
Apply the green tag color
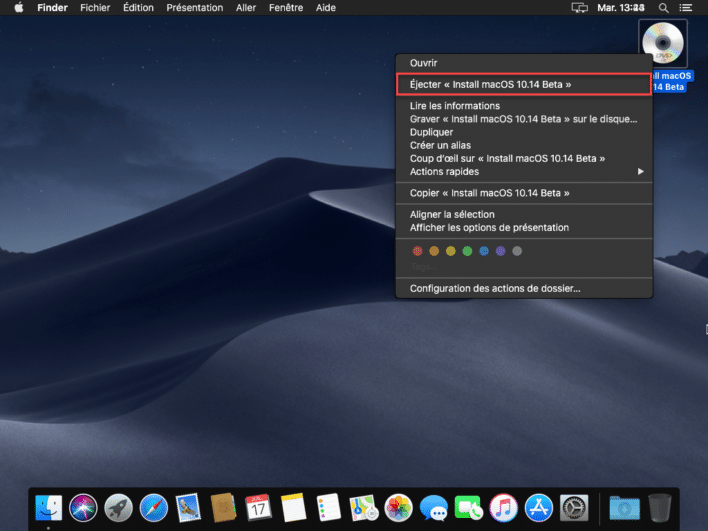click(467, 251)
